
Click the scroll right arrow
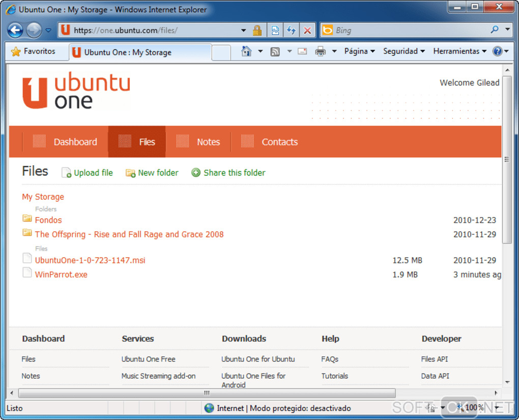496,393
